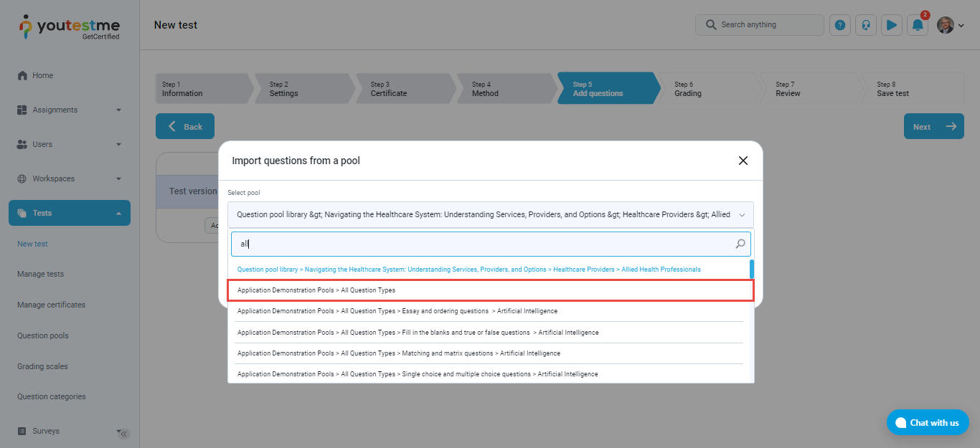
Task: Click the help question mark icon
Action: [839, 25]
